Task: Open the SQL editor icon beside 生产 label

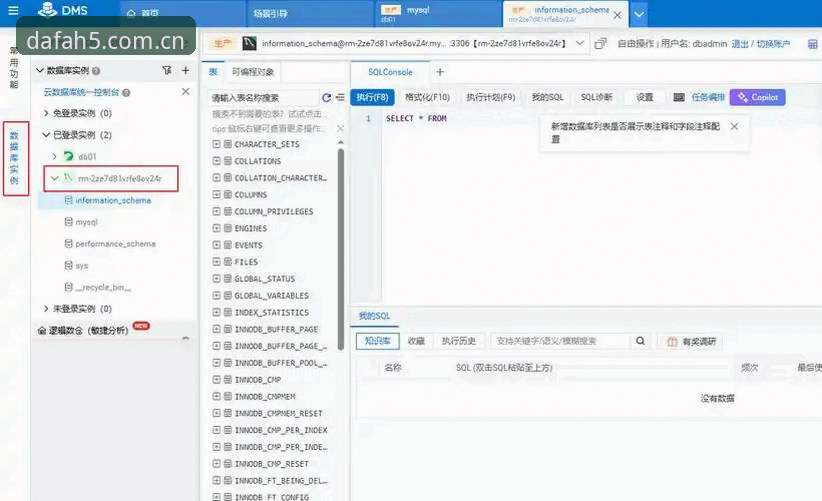Action: (x=249, y=43)
